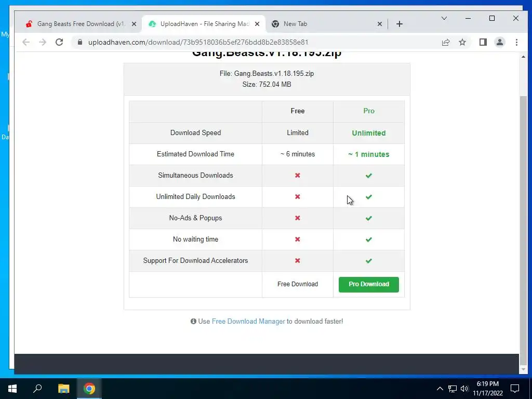The width and height of the screenshot is (532, 399).
Task: Click the red X for No-Ads & Popups
Action: point(298,218)
